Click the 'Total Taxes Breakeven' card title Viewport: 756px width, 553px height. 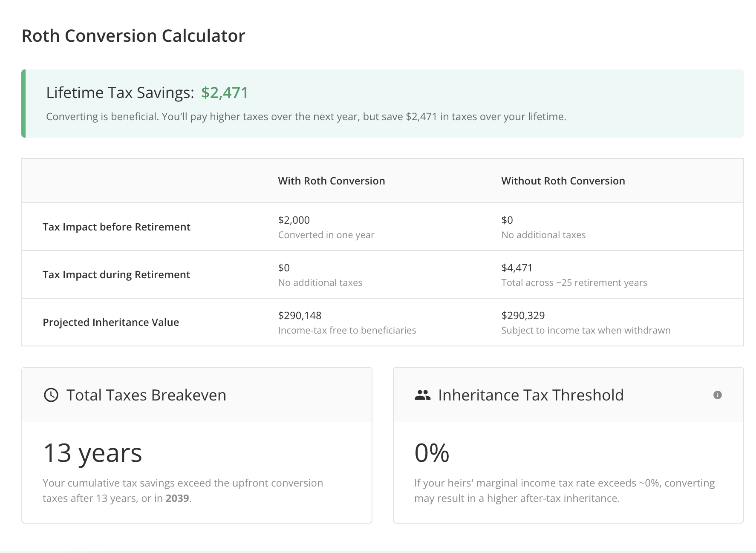(x=146, y=395)
